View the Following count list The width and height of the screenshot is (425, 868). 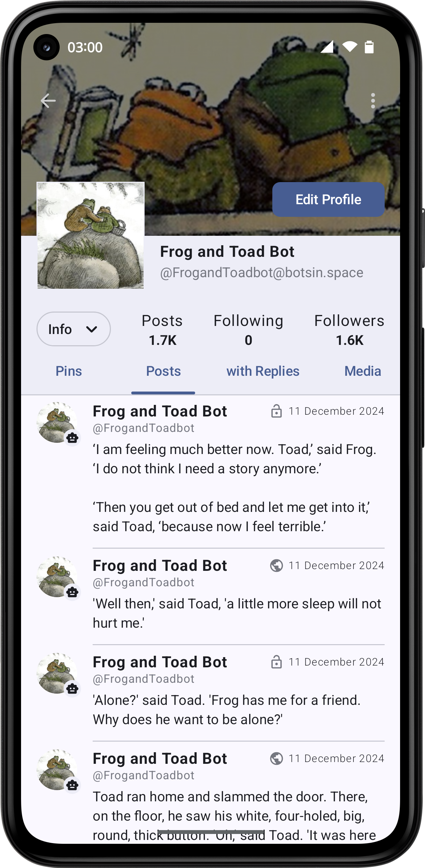pos(248,330)
